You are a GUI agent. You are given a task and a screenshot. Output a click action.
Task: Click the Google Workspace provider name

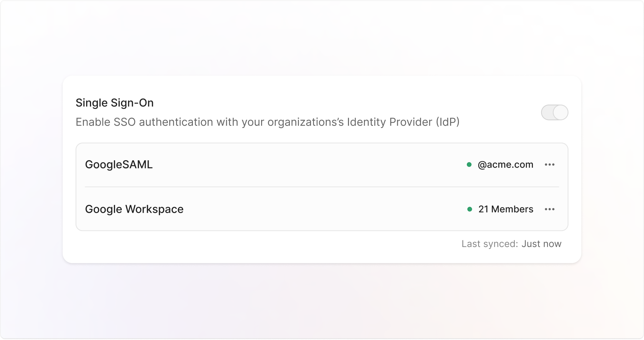click(134, 209)
